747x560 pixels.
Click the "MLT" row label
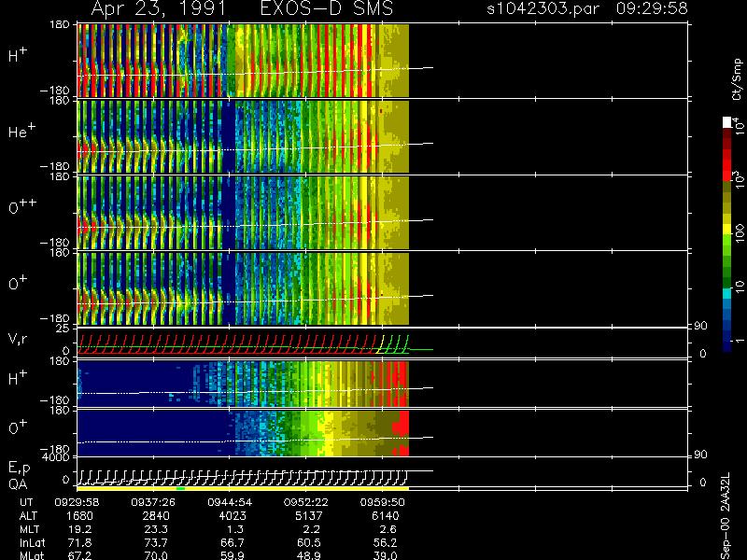tap(30, 529)
